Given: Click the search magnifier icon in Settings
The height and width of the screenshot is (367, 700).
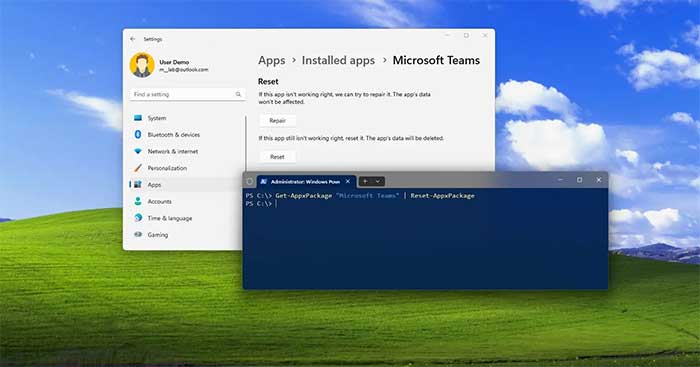Looking at the screenshot, I should coord(238,94).
